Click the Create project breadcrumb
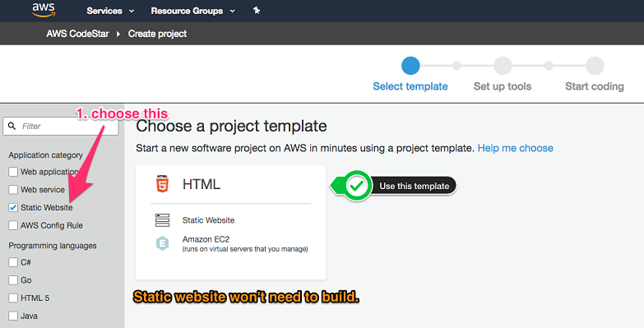 [x=157, y=34]
